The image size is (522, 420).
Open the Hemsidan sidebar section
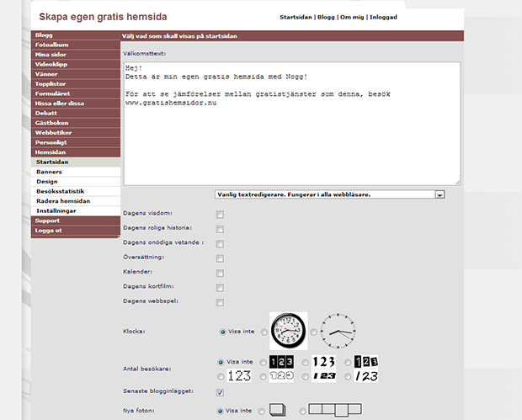pyautogui.click(x=51, y=152)
